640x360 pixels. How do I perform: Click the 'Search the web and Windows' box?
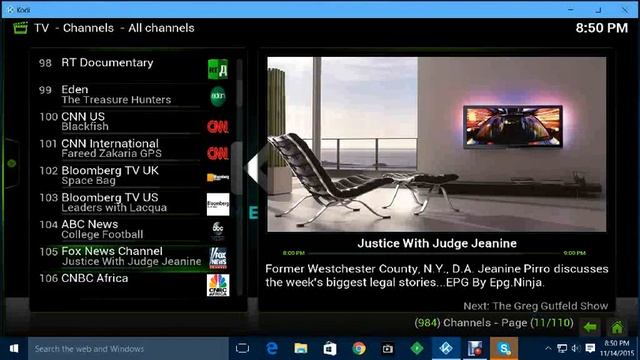coord(128,349)
